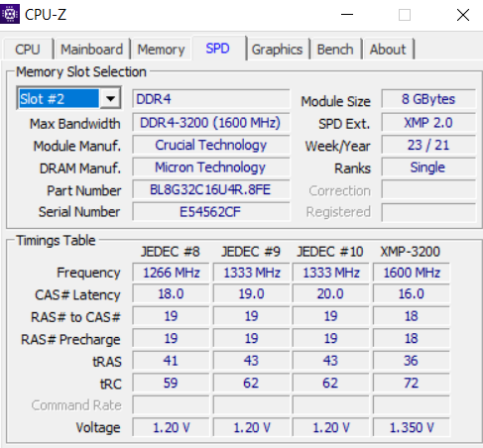
Task: Click the JEDEC #9 column header
Action: 251,252
